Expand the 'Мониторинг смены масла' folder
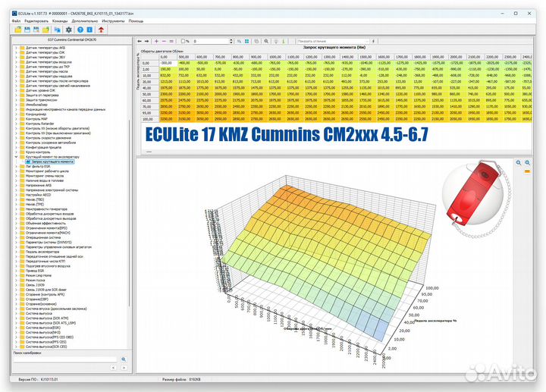 16,176
